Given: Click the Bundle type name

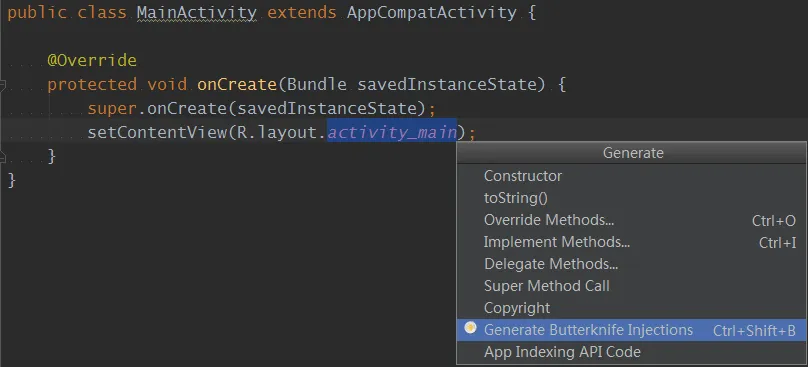Looking at the screenshot, I should tap(317, 84).
